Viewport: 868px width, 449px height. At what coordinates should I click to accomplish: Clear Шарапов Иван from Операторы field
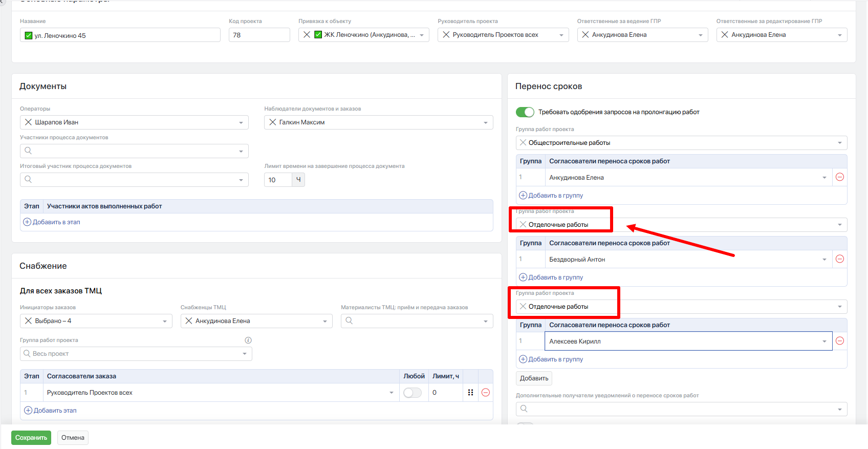click(29, 122)
